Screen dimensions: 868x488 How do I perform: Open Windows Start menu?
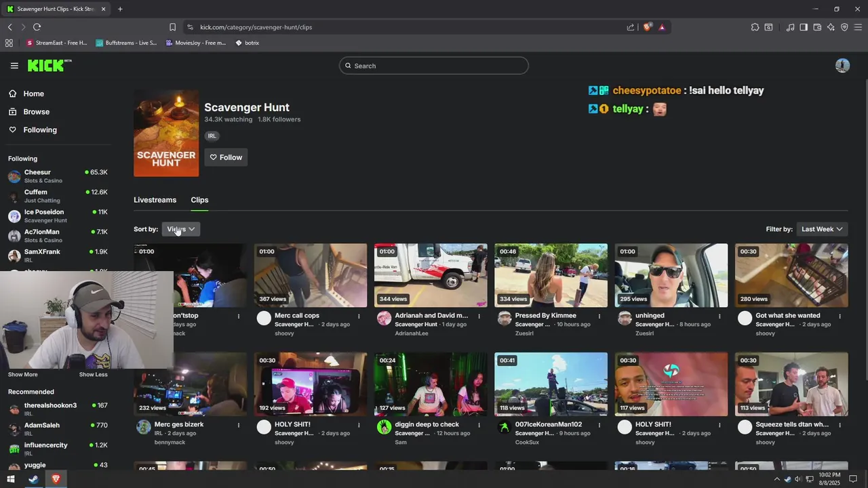coord(11,479)
